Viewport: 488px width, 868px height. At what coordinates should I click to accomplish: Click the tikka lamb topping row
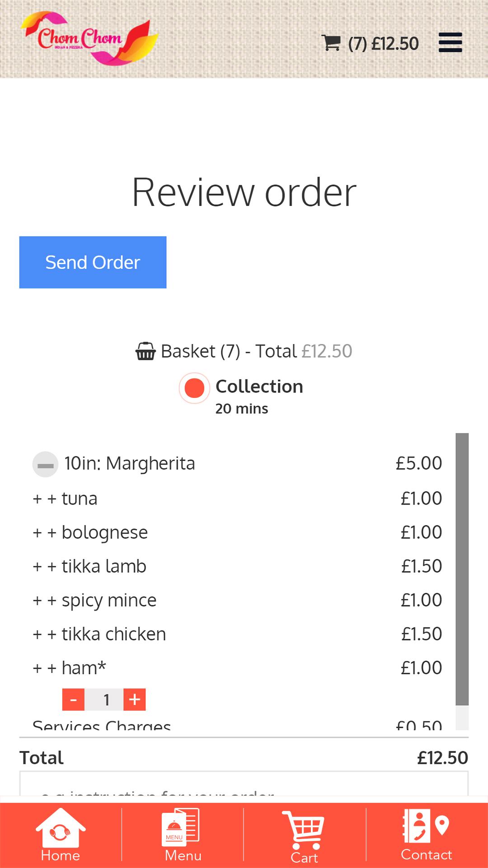click(x=237, y=566)
